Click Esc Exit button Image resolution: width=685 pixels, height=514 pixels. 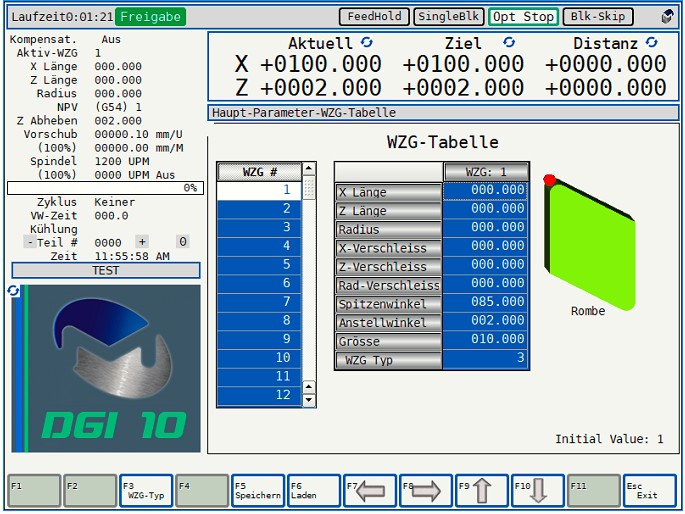tap(649, 490)
